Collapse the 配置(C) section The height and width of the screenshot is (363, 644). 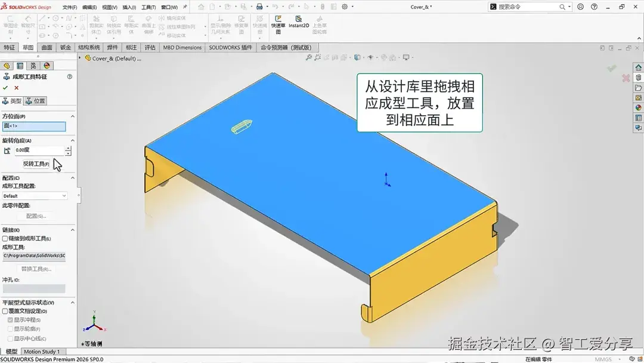coord(73,177)
